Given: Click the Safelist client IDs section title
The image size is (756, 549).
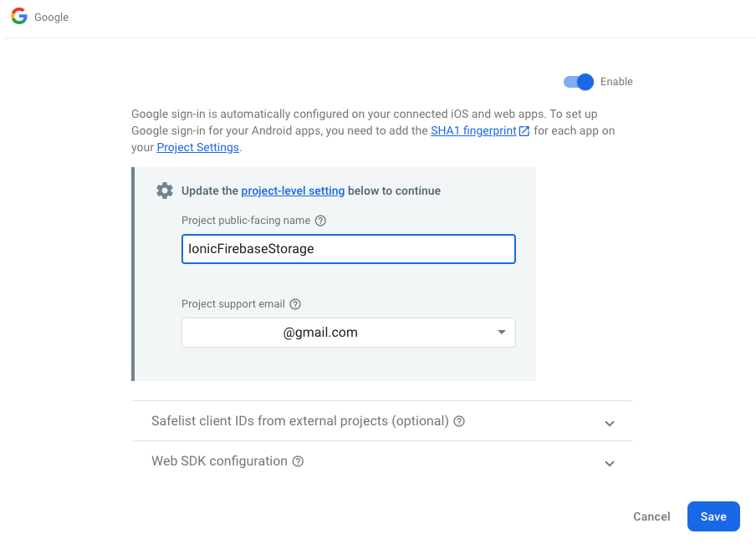Looking at the screenshot, I should point(299,421).
